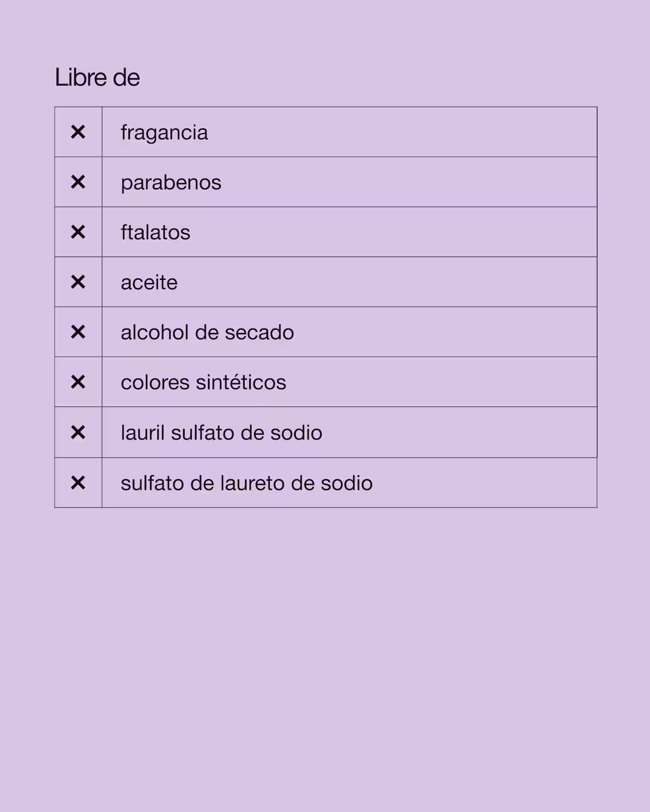Select the X mark next to parabenos
Viewport: 650px width, 812px height.
[x=78, y=182]
